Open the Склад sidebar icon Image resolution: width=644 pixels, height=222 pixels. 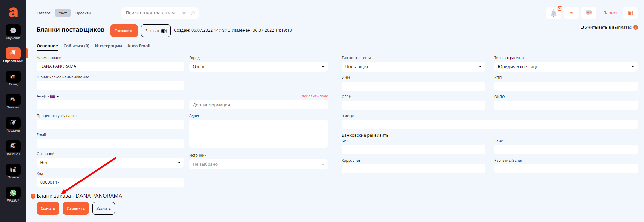coord(13,77)
